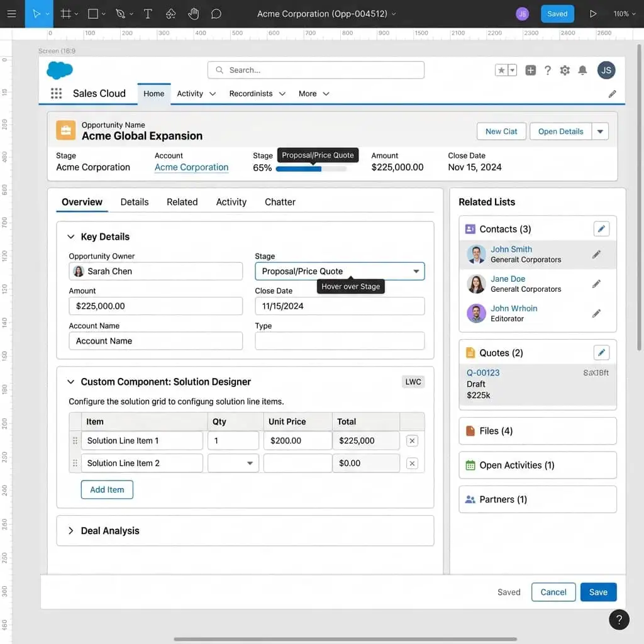The image size is (644, 644).
Task: Select the Pen tool
Action: [x=120, y=14]
